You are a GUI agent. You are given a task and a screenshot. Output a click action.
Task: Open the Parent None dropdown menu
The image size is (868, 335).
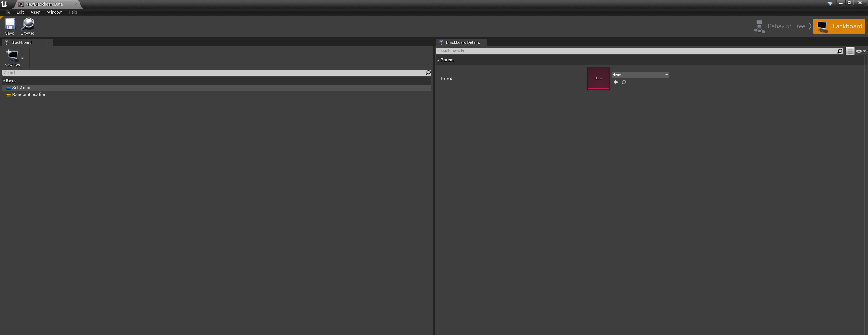[x=639, y=74]
